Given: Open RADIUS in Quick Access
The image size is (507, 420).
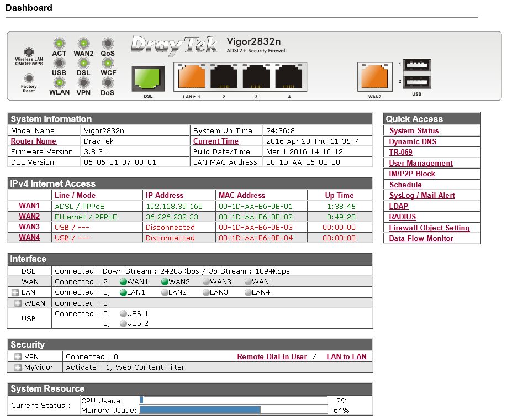Looking at the screenshot, I should pos(403,217).
